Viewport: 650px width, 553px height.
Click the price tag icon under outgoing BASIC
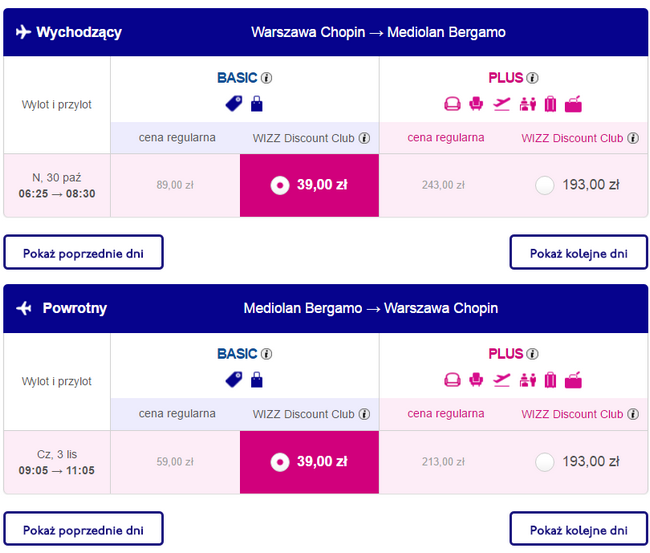(233, 103)
